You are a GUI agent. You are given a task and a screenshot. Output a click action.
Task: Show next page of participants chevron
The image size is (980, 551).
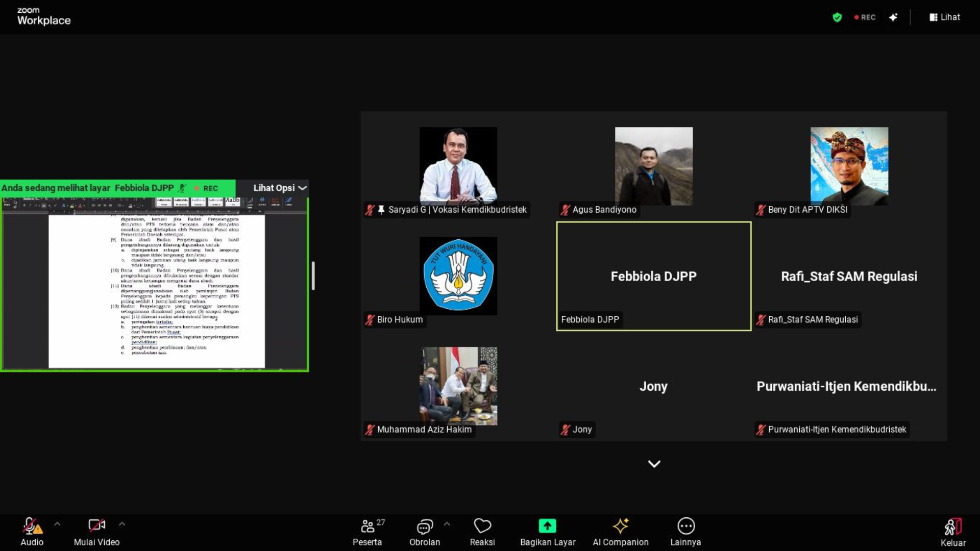coord(654,464)
